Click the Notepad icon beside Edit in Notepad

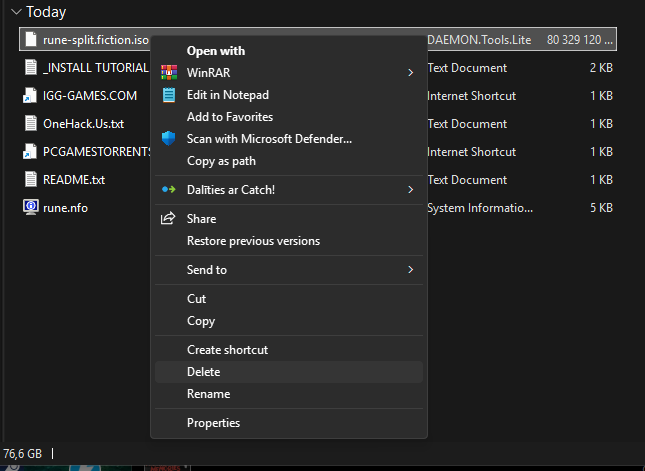point(169,95)
